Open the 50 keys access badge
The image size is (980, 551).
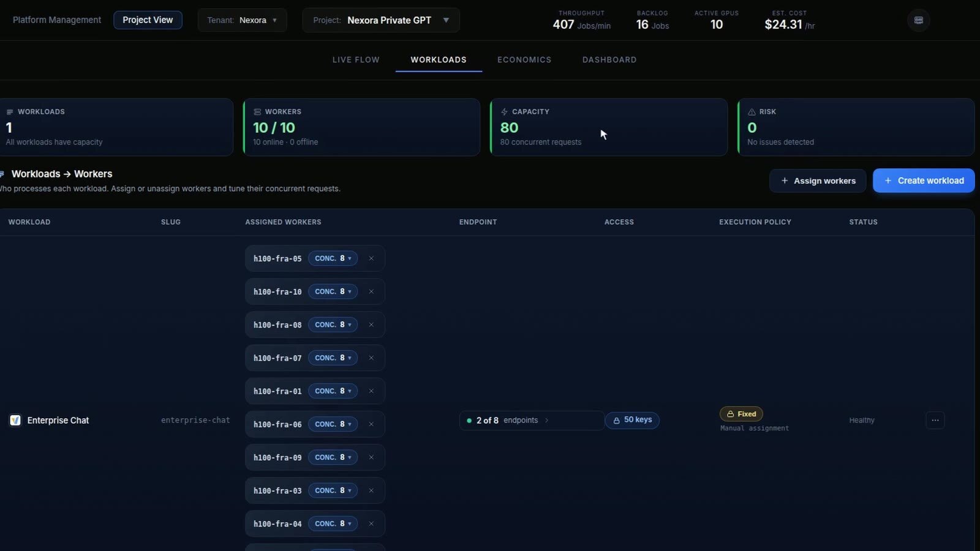click(x=632, y=420)
